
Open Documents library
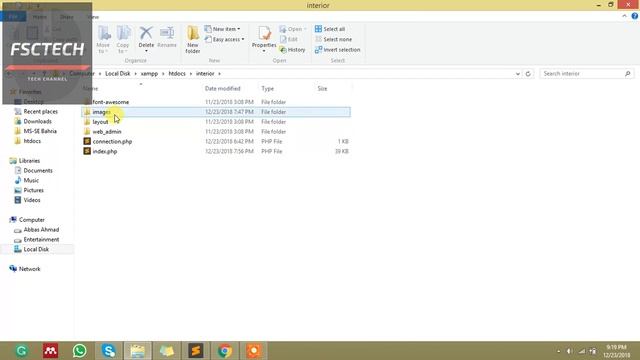tap(38, 171)
